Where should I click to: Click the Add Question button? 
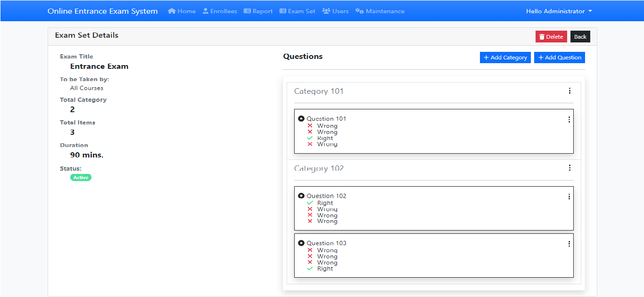[x=560, y=58]
